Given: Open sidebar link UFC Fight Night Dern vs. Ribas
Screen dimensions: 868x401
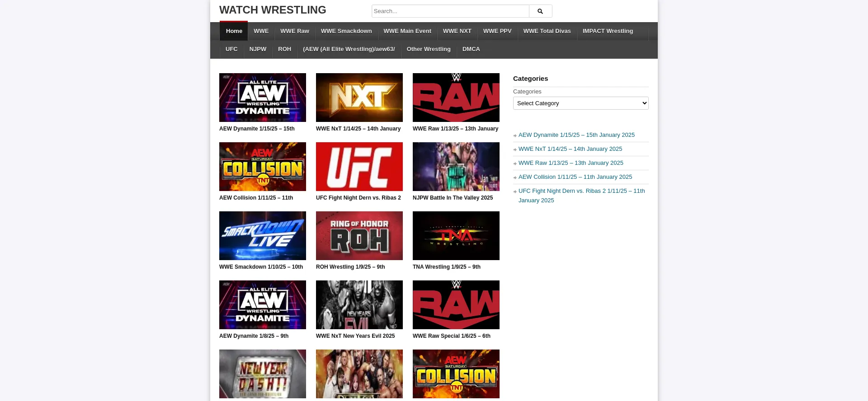Looking at the screenshot, I should (581, 196).
